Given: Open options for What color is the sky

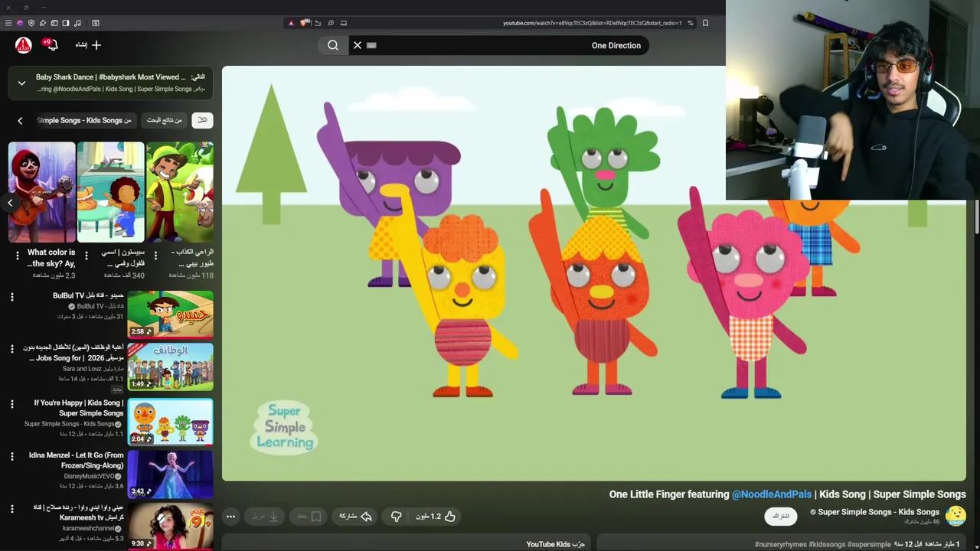Looking at the screenshot, I should pos(17,256).
